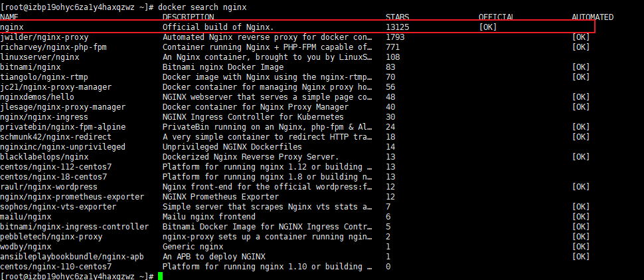The height and width of the screenshot is (280, 644).
Task: Select nginxdemos/hello image name
Action: pos(37,97)
